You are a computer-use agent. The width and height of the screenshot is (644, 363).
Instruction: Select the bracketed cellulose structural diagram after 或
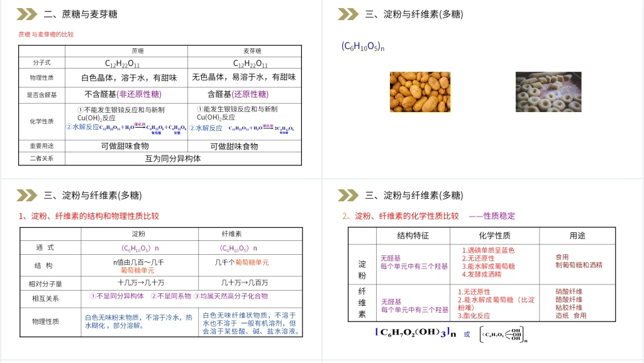[x=502, y=335]
